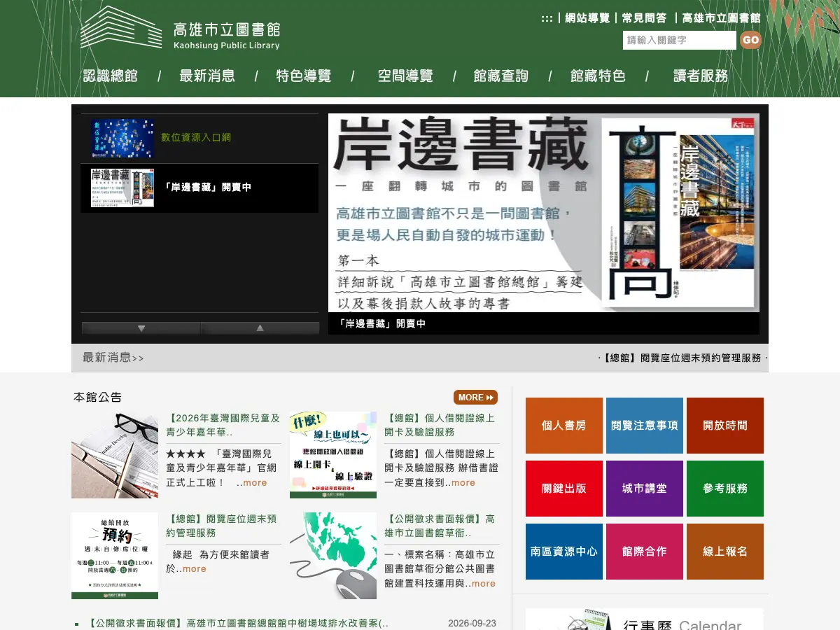This screenshot has width=840, height=630.
Task: Open the 閱覽注意事項 tile
Action: pos(645,426)
